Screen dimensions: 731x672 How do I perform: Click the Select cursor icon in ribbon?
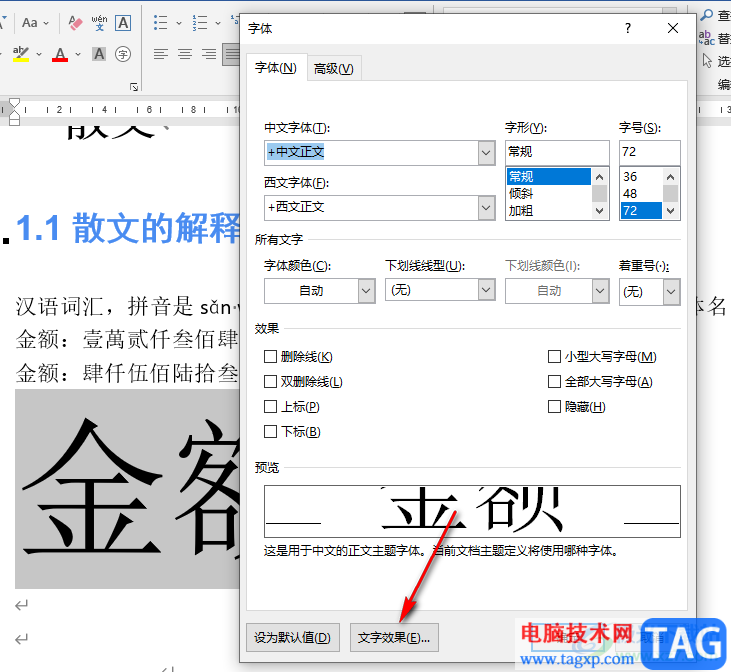(707, 61)
